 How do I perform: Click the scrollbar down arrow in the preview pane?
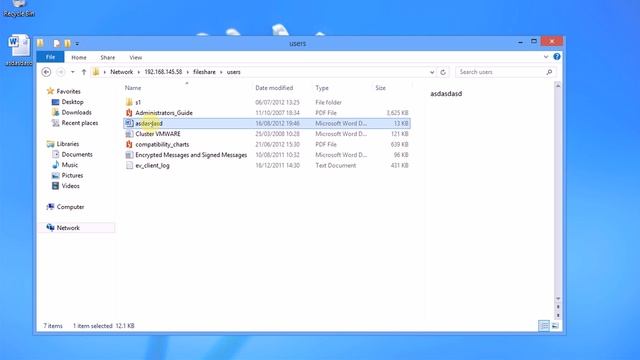point(558,299)
